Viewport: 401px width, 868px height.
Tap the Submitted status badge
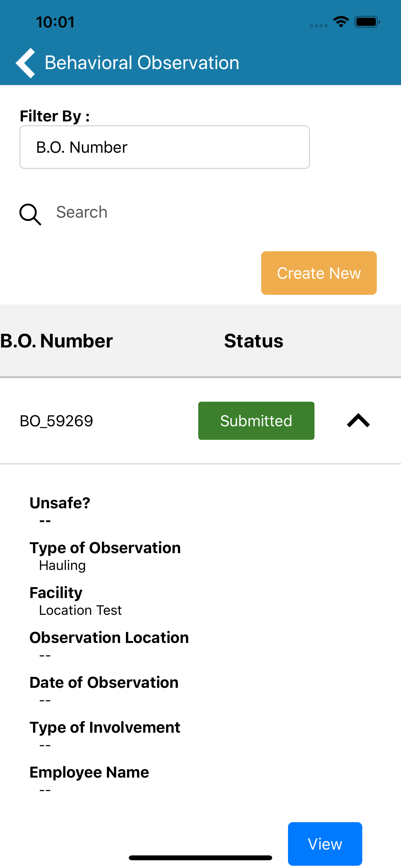click(x=256, y=421)
